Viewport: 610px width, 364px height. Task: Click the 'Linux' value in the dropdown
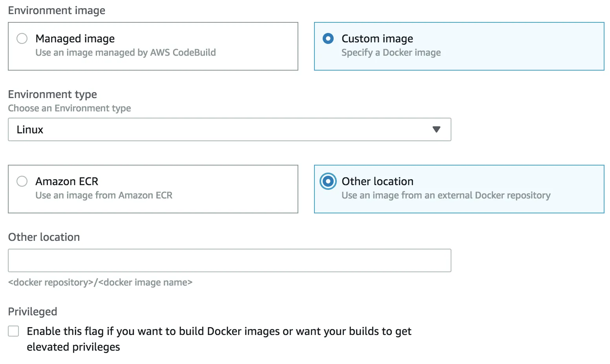tap(30, 129)
